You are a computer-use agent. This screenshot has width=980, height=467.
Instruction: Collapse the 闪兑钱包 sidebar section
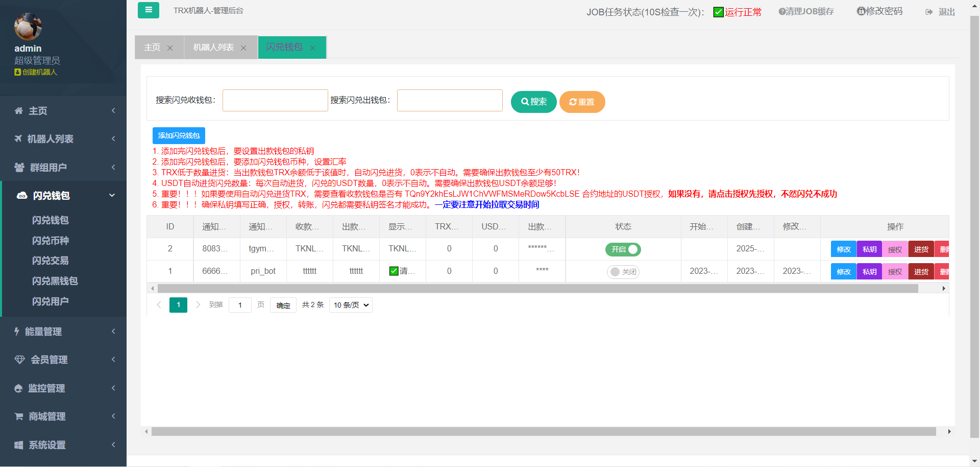click(x=63, y=196)
